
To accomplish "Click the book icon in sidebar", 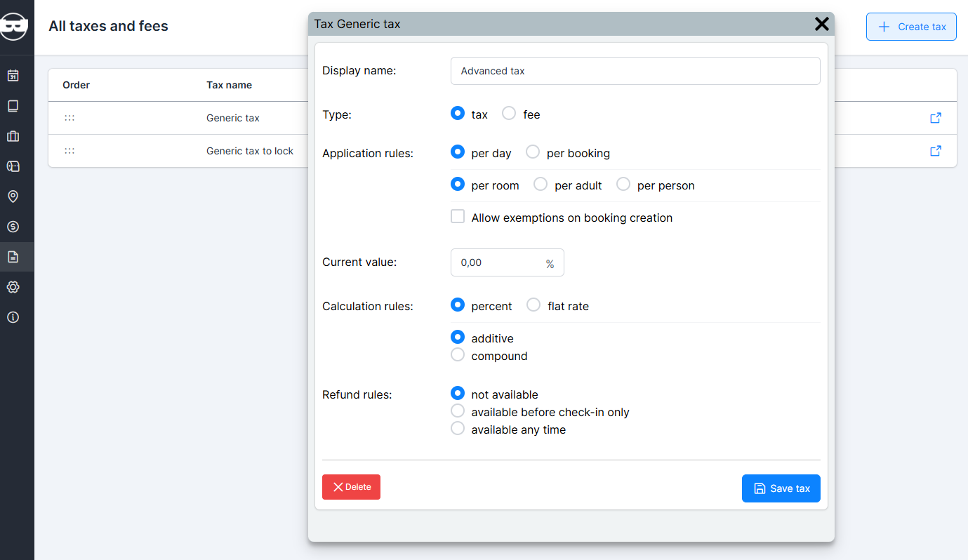I will [13, 106].
